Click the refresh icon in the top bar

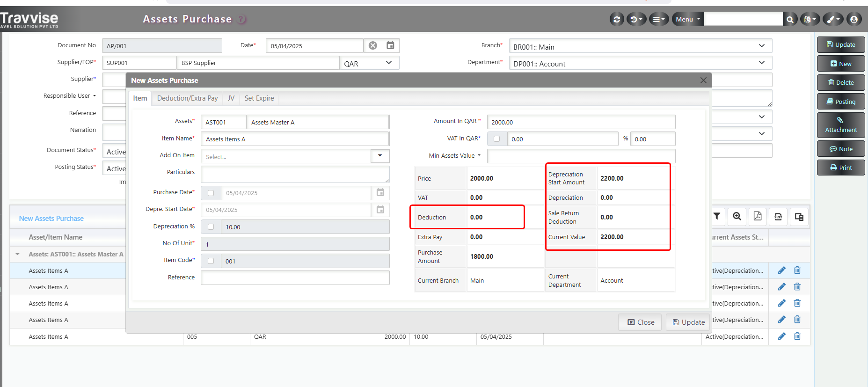coord(617,19)
